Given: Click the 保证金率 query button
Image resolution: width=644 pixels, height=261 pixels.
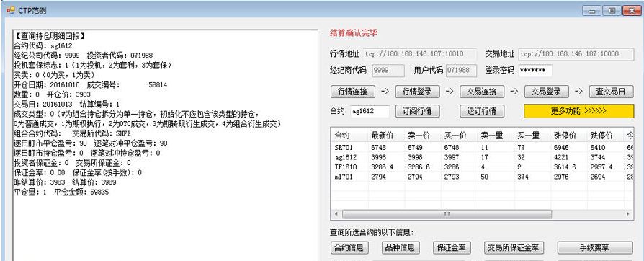Looking at the screenshot, I should pyautogui.click(x=452, y=247).
